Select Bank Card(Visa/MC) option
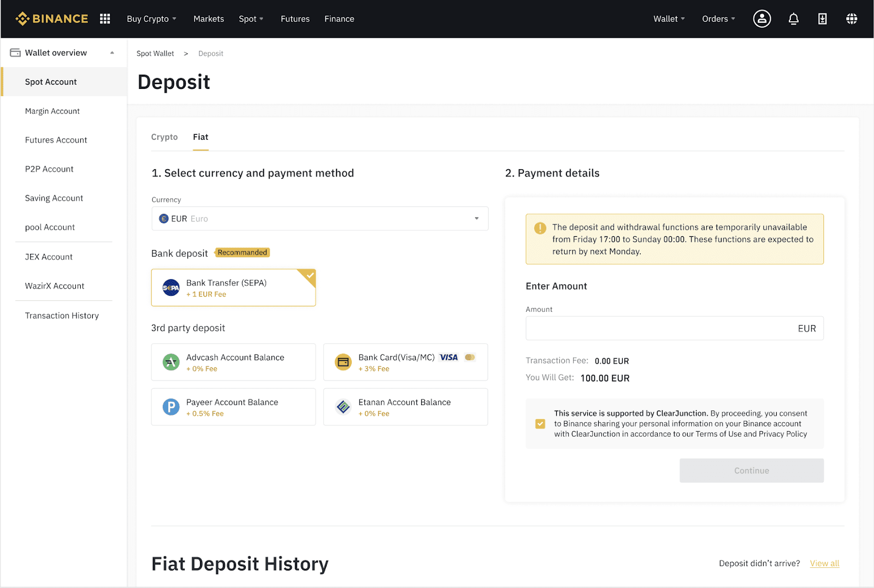Screen dimensions: 874x588 [405, 362]
